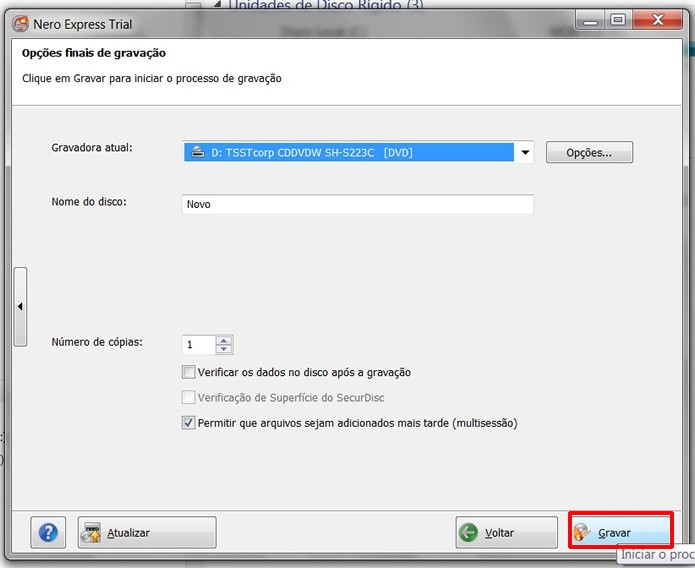Click the Nero update icon beside Atualizar
The width and height of the screenshot is (695, 568).
[x=91, y=533]
